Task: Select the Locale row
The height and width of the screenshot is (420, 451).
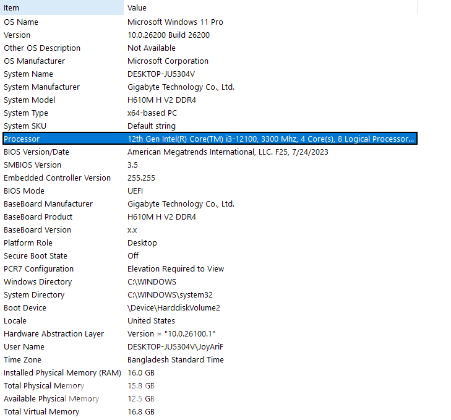Action: [209, 321]
